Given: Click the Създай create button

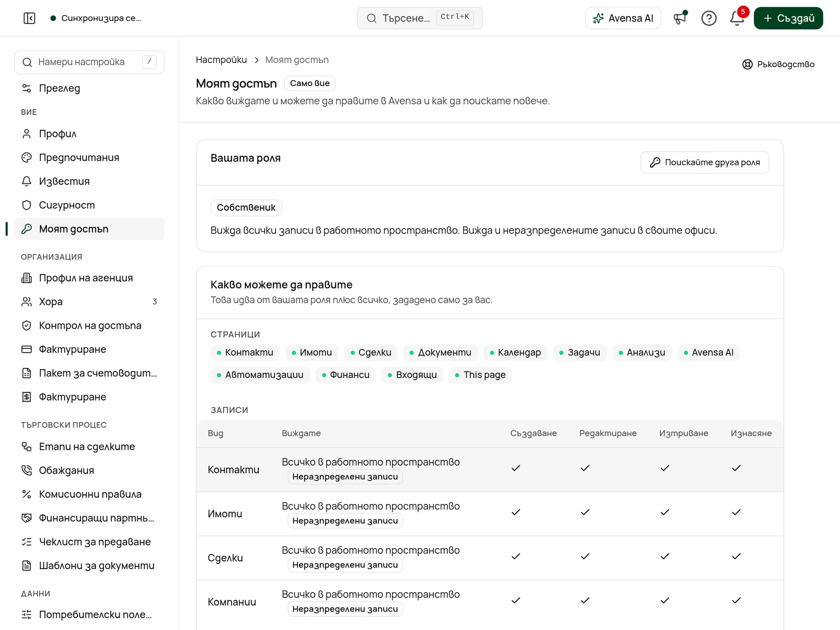Looking at the screenshot, I should (x=789, y=18).
